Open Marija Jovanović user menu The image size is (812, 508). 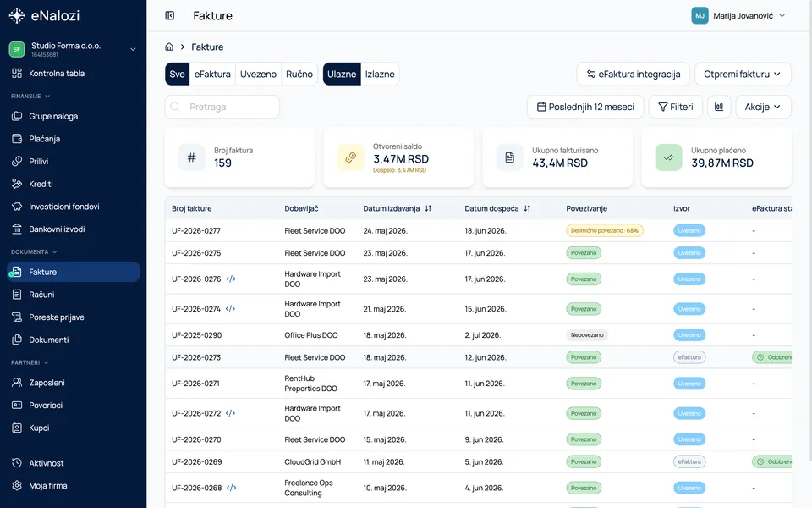point(738,15)
